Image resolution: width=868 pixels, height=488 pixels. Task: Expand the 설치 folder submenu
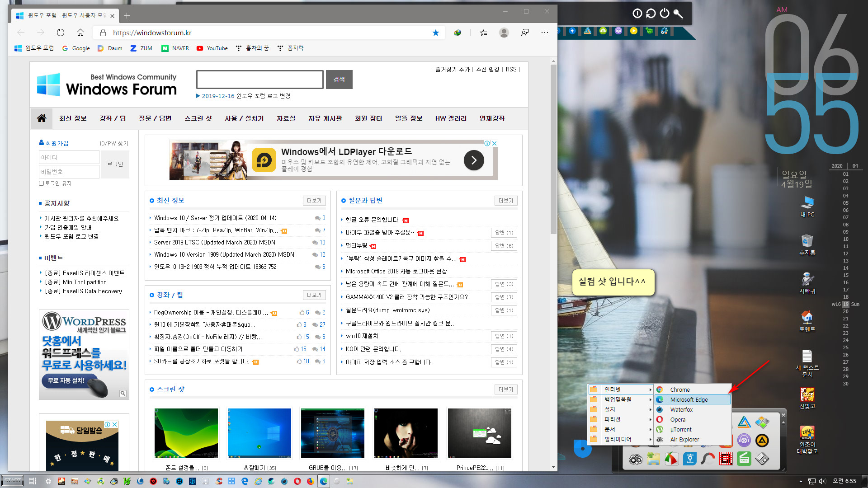point(621,409)
